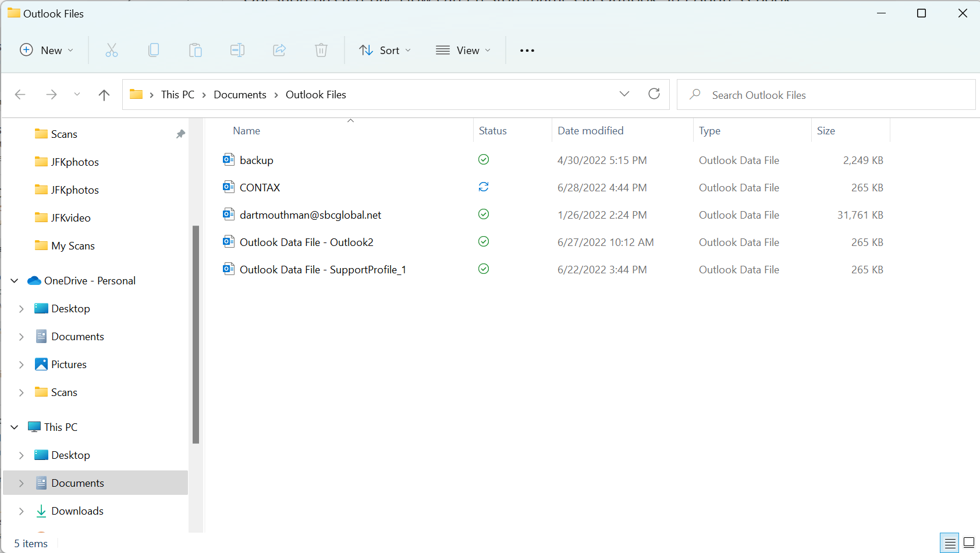Open the View dropdown menu

coord(463,51)
